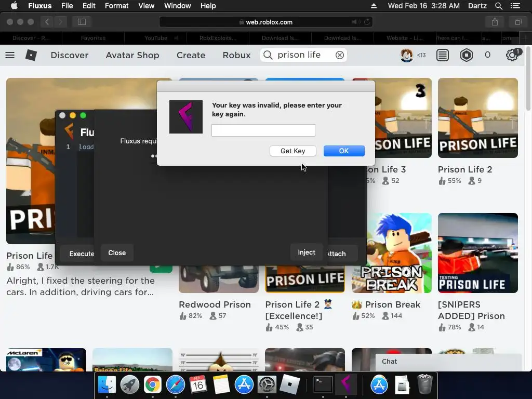This screenshot has width=532, height=399.
Task: Open Fluxus from the Dock
Action: coord(345,384)
